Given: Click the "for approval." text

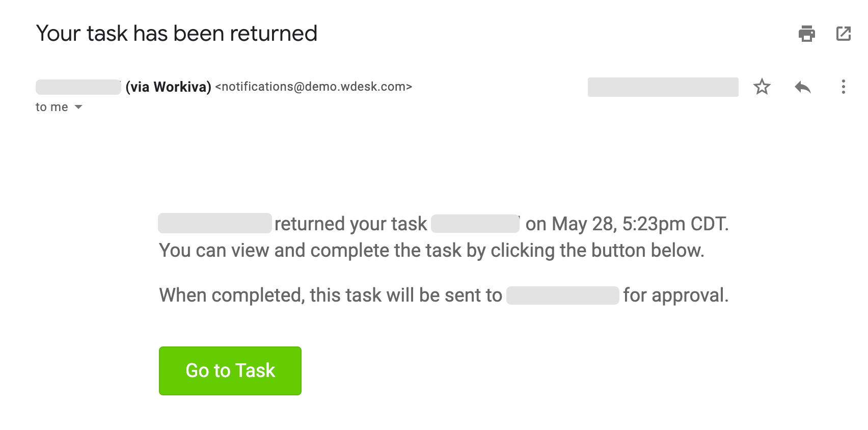Looking at the screenshot, I should click(x=676, y=295).
